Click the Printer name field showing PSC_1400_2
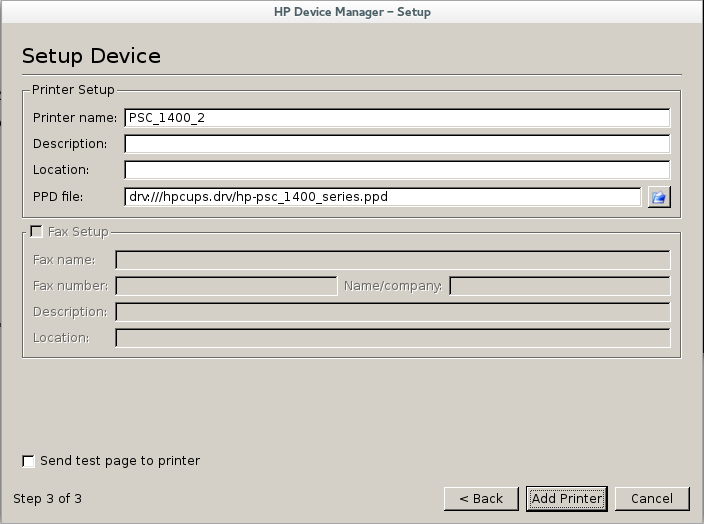 click(397, 118)
